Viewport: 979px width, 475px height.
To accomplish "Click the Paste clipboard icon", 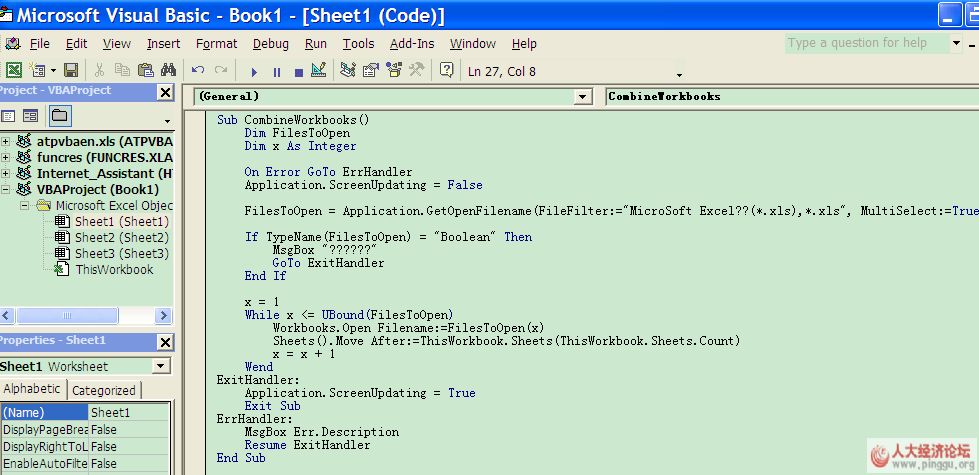I will click(145, 70).
